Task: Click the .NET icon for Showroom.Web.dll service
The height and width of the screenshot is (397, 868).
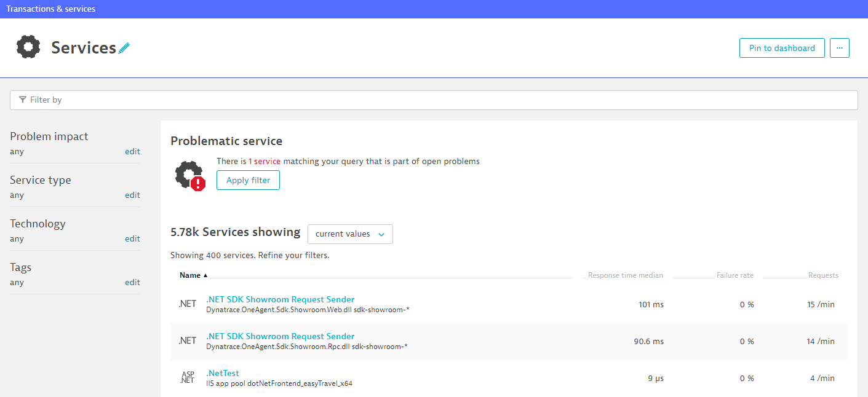Action: click(x=188, y=304)
